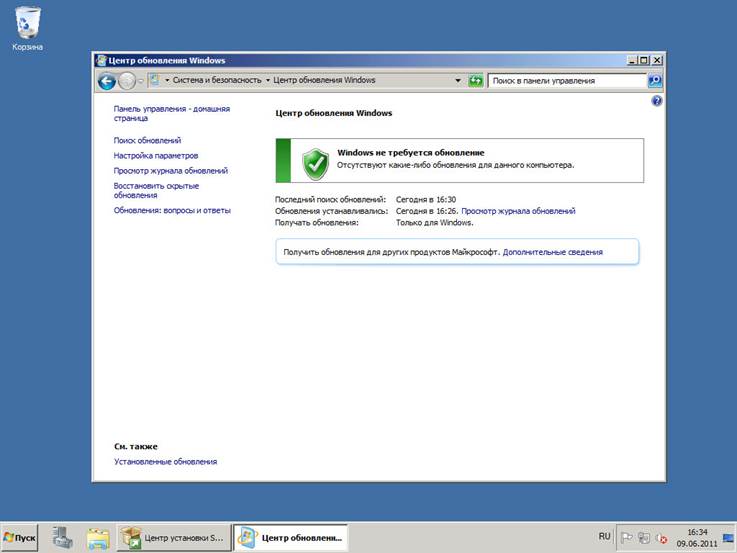Open Настройка параметров link
Image resolution: width=737 pixels, height=553 pixels.
click(x=156, y=156)
